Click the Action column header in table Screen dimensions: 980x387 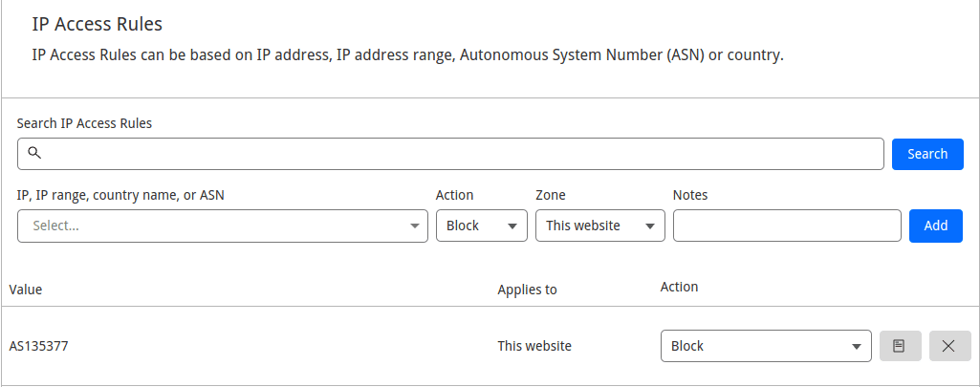[679, 287]
